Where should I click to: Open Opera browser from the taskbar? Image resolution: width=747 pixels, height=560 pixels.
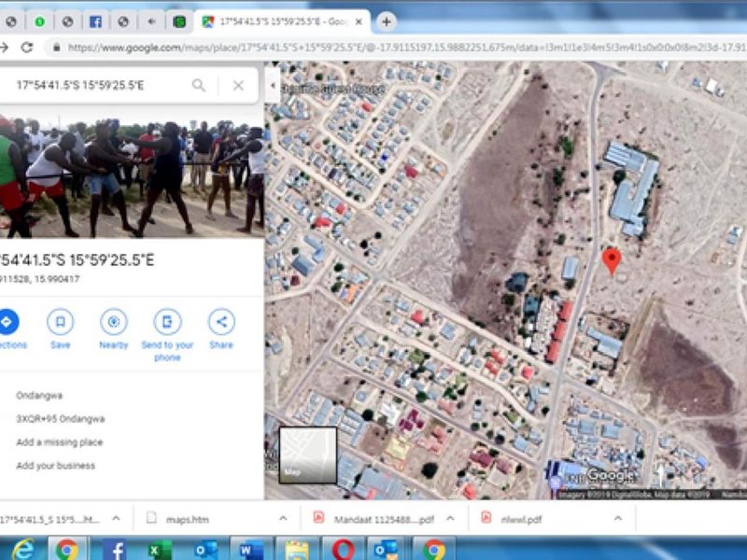point(343,549)
